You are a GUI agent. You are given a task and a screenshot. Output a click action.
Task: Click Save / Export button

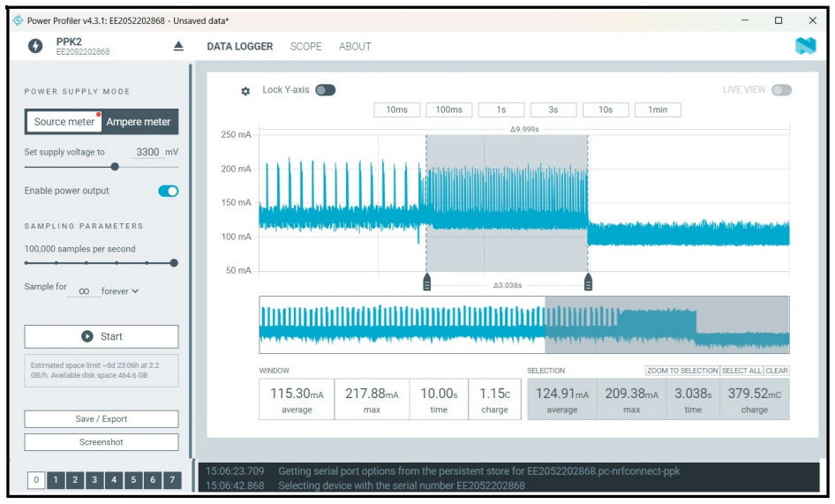pyautogui.click(x=102, y=418)
